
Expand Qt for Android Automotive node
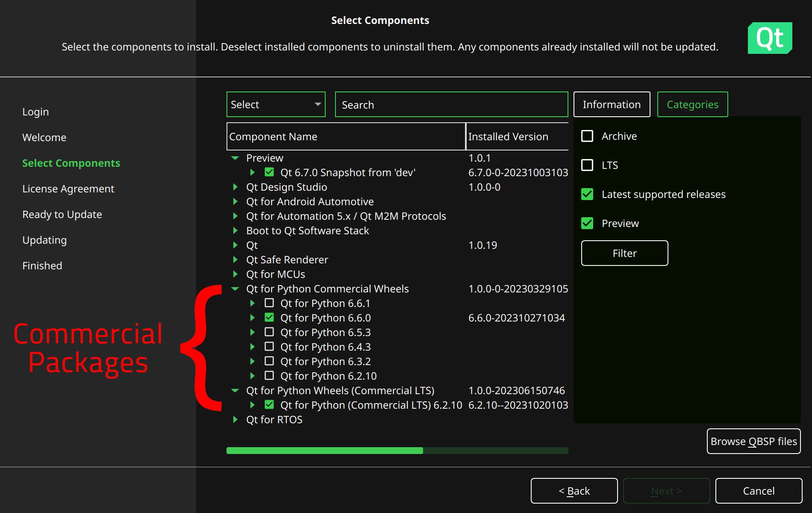235,202
